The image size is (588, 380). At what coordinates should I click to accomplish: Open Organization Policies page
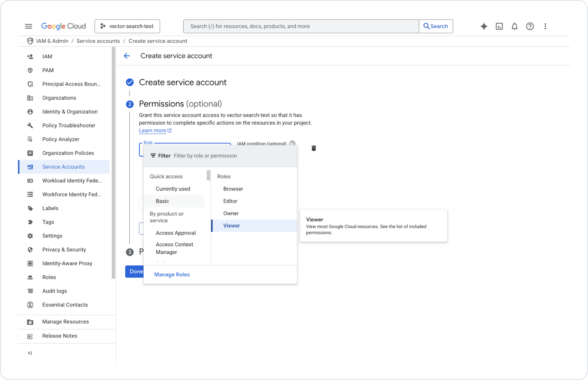point(68,153)
